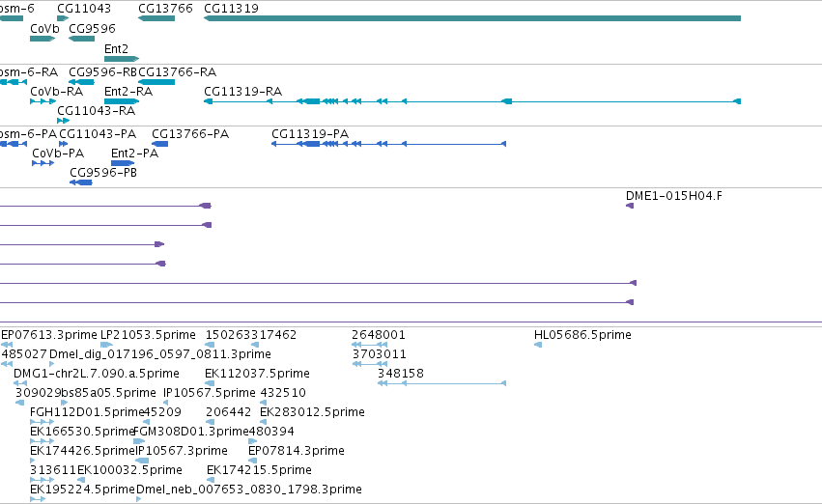822x504 pixels.
Task: Select the EK195224.5prime label
Action: (82, 490)
